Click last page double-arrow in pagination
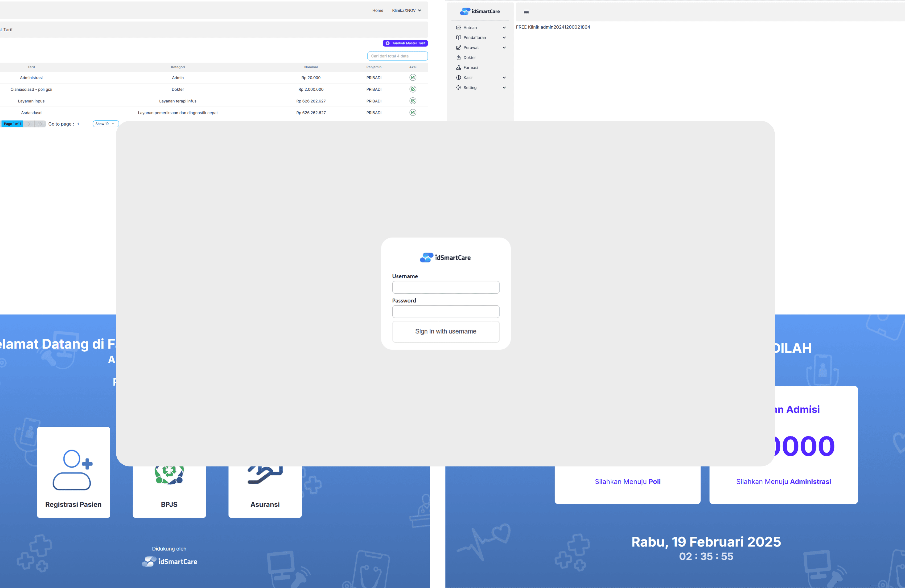 (40, 124)
